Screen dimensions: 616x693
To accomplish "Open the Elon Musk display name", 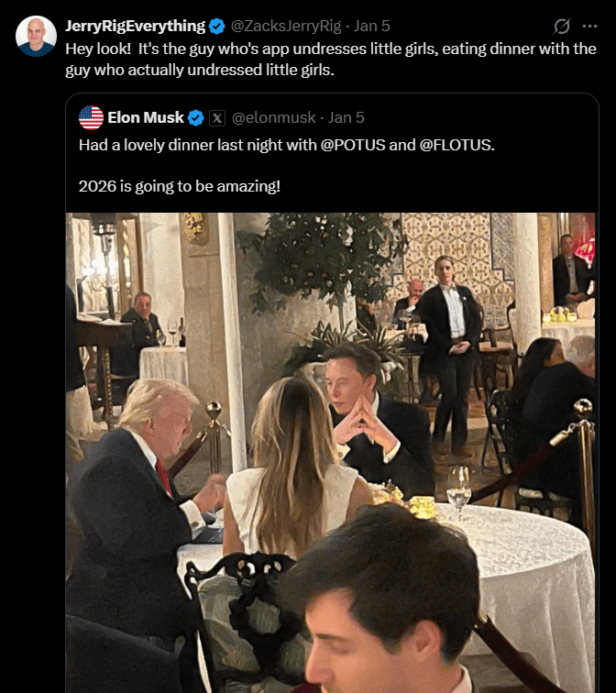I will point(147,117).
